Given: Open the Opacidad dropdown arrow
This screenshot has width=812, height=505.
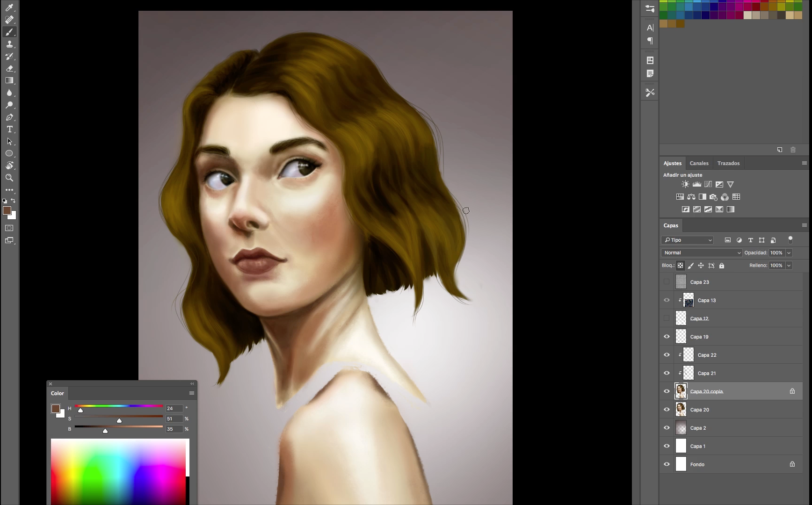Looking at the screenshot, I should tap(789, 252).
